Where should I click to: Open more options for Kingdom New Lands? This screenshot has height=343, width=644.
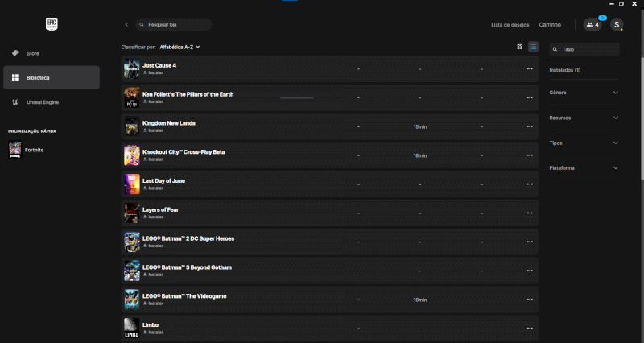pos(530,126)
